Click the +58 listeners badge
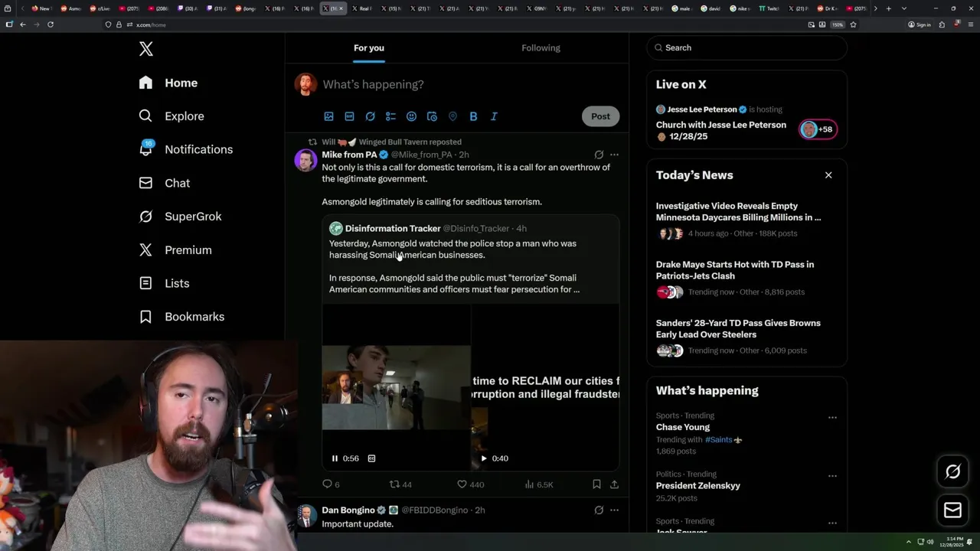 click(x=818, y=129)
